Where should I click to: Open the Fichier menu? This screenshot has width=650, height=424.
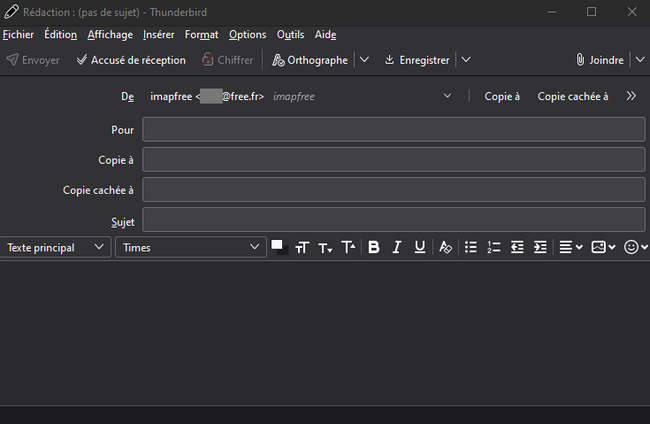pyautogui.click(x=18, y=34)
